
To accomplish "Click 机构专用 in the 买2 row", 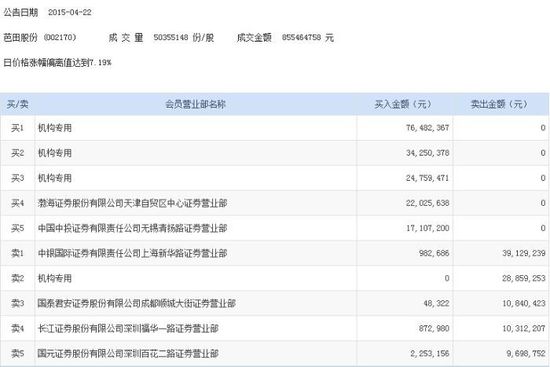I will tap(55, 153).
